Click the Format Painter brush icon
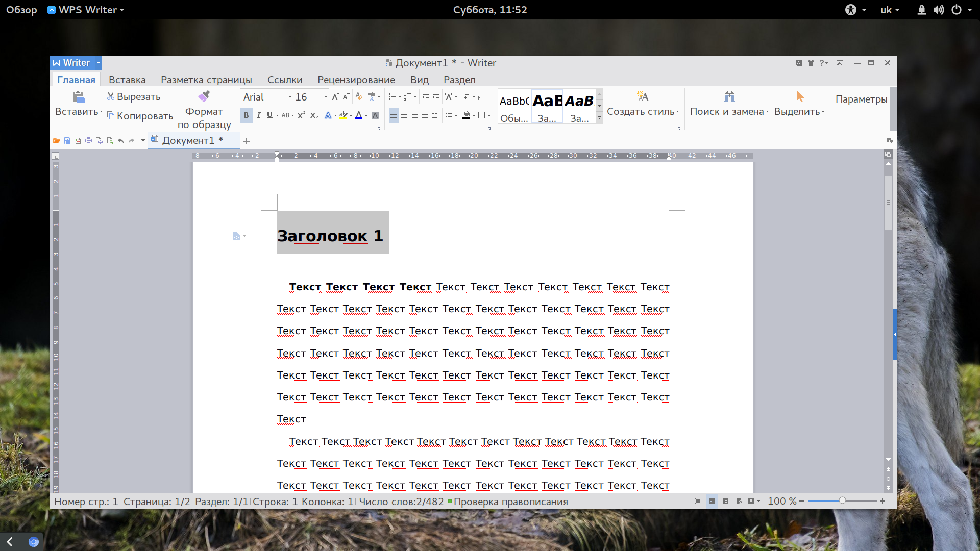The width and height of the screenshot is (980, 551). (204, 96)
